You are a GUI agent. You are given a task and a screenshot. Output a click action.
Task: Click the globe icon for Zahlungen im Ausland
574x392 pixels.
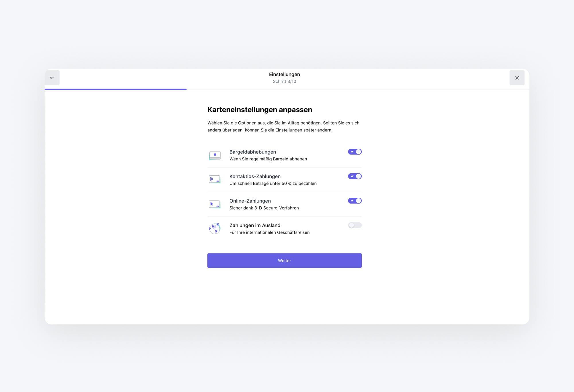(215, 229)
